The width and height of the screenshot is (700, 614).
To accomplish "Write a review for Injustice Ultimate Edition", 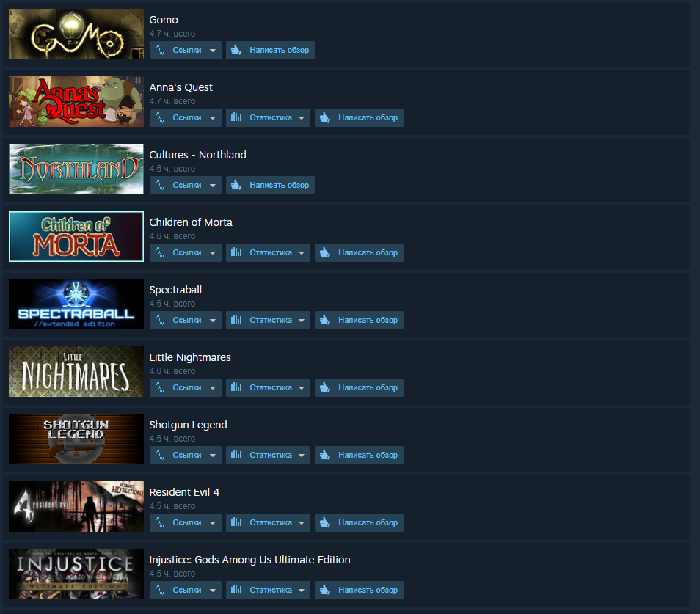I will pos(359,590).
